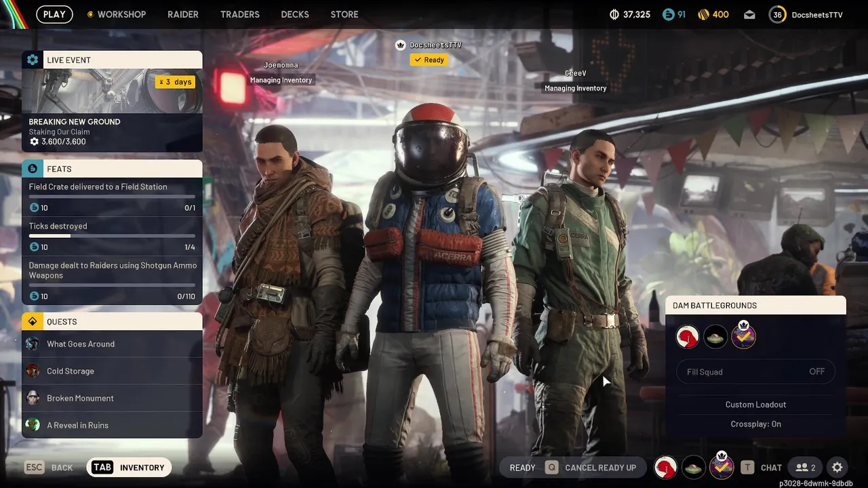Image resolution: width=868 pixels, height=488 pixels.
Task: Click the A Reveal in Ruins portrait
Action: coord(33,425)
